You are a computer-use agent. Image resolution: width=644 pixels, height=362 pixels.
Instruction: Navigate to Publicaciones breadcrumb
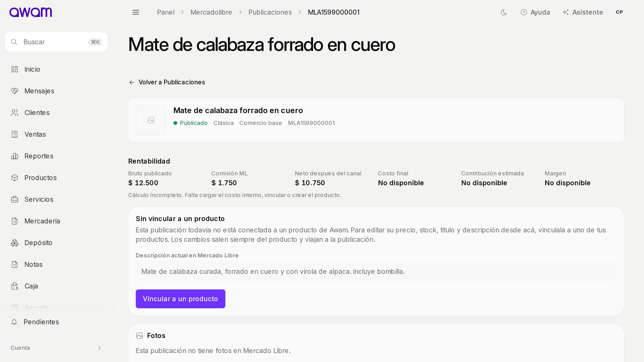[270, 12]
